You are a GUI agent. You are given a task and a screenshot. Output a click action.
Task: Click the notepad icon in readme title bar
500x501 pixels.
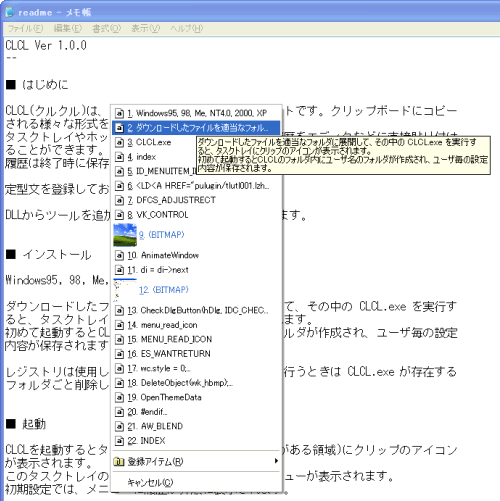coord(10,12)
